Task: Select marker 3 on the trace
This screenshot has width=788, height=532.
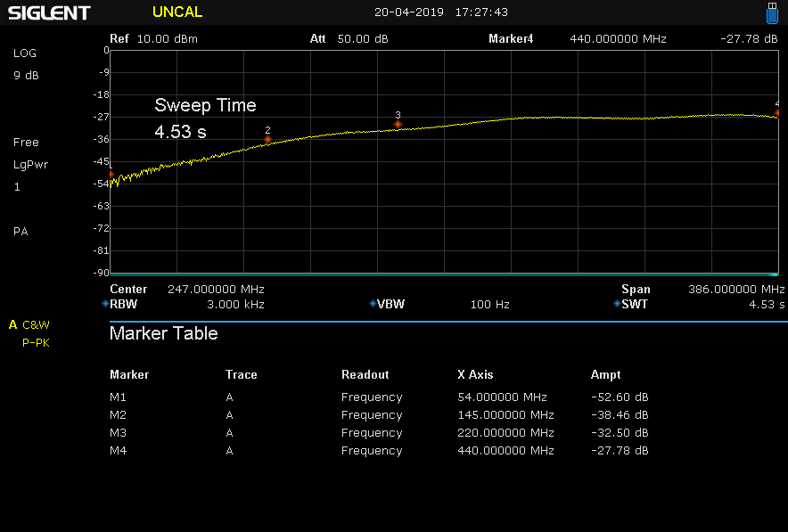Action: pyautogui.click(x=398, y=124)
